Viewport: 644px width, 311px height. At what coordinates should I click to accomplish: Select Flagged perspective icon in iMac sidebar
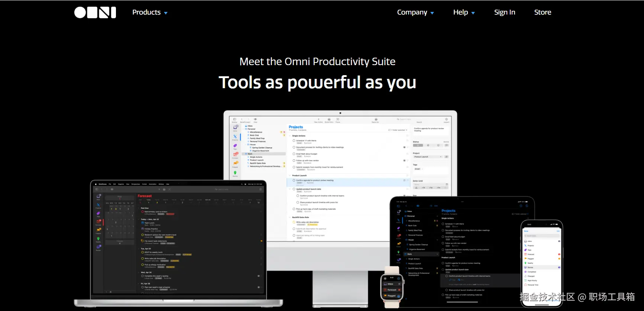(x=235, y=163)
